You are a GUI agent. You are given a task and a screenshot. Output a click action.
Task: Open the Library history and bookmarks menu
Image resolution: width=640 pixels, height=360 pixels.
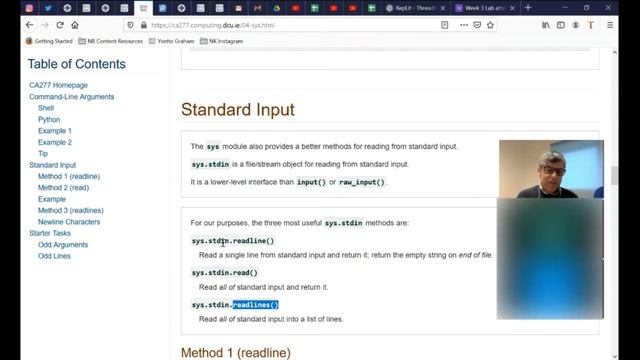coord(546,25)
